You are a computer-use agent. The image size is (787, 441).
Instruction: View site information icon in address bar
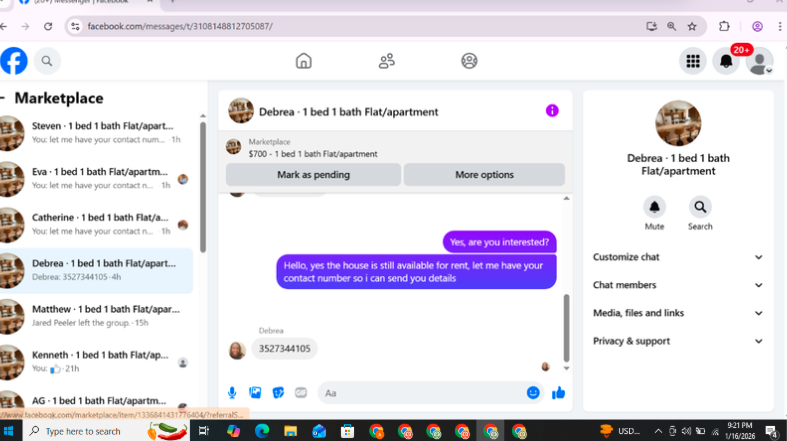click(75, 26)
